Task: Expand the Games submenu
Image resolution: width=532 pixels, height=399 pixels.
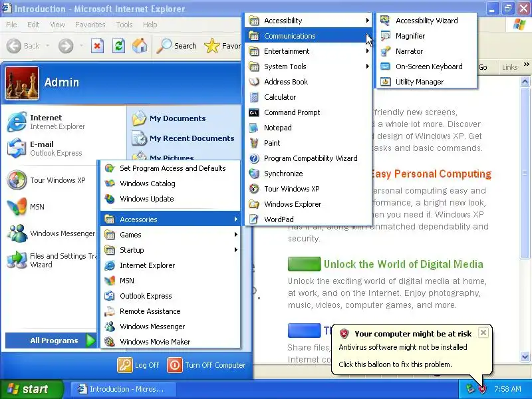Action: pos(170,235)
